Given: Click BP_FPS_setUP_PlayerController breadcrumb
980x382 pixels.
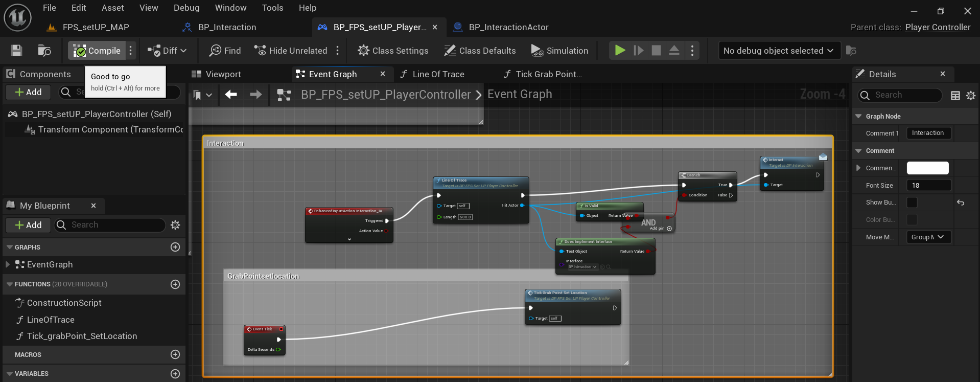Looking at the screenshot, I should (x=386, y=95).
